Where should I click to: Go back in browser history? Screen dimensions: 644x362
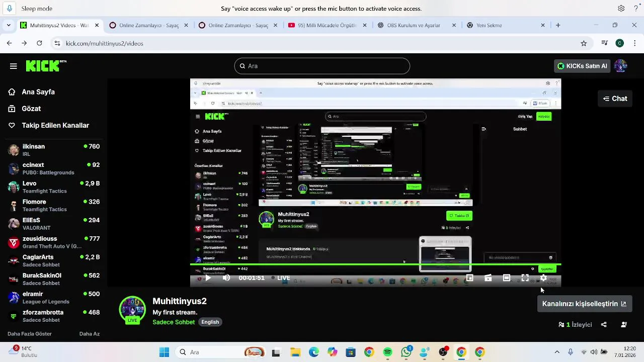[9, 43]
